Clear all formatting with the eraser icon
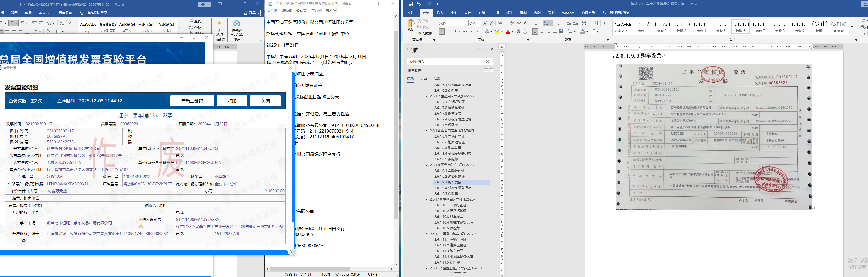This screenshot has width=868, height=277. tap(512, 23)
